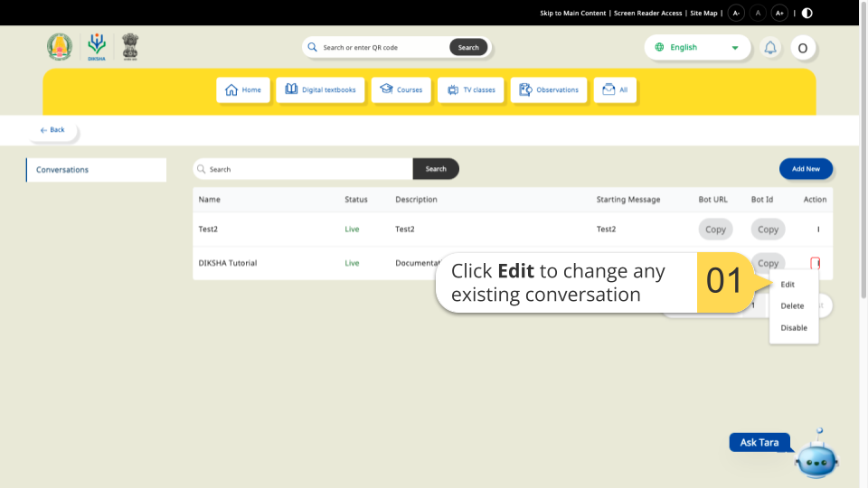Click the DIKSHA logo
Viewport: 868px width, 488px height.
[97, 47]
